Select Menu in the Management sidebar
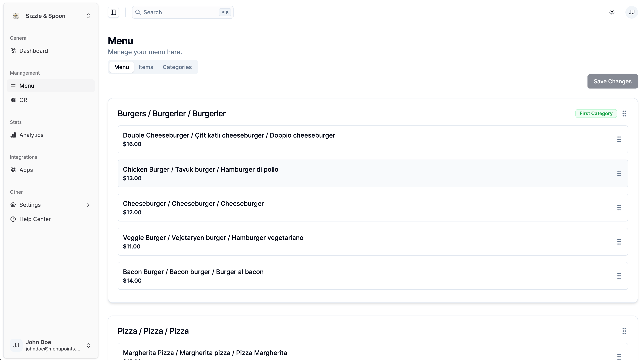This screenshot has height=360, width=644. [x=27, y=86]
